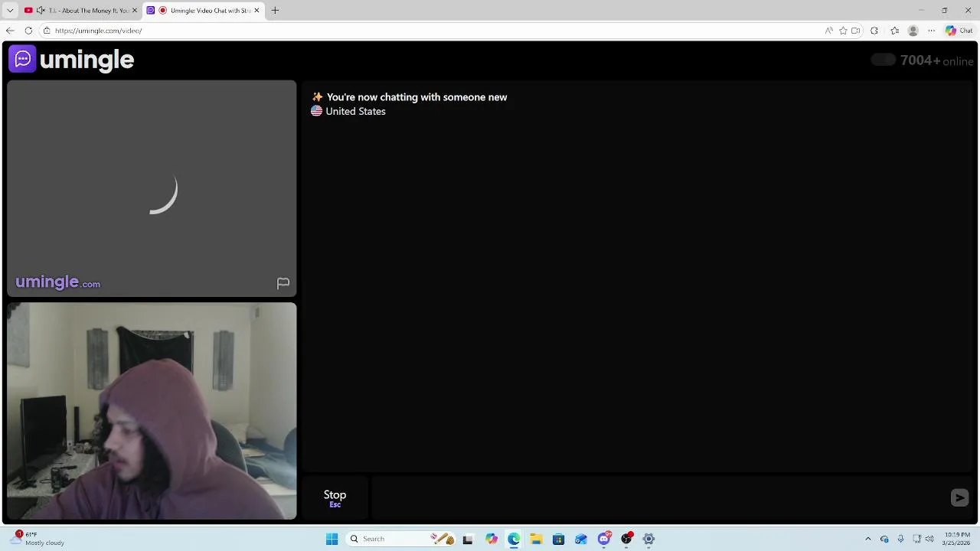Image resolution: width=980 pixels, height=551 pixels.
Task: Click "You're now chatting with someone new" text
Action: pos(416,97)
